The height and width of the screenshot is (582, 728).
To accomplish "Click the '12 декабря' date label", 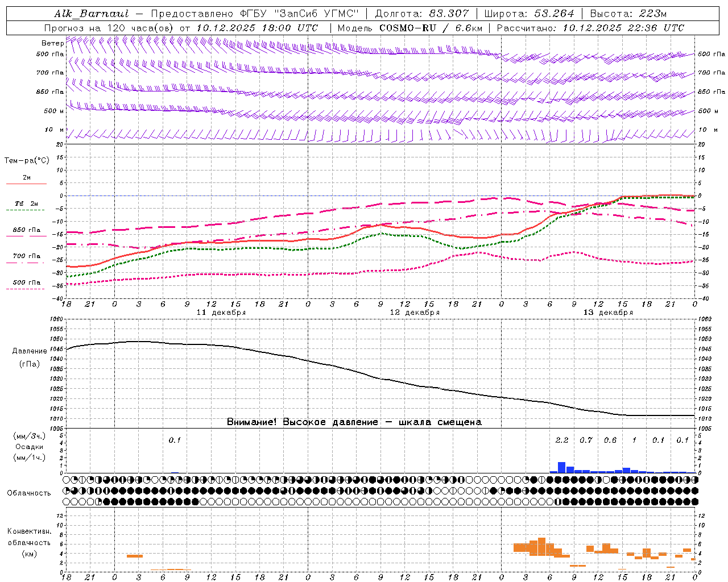I will (x=415, y=313).
